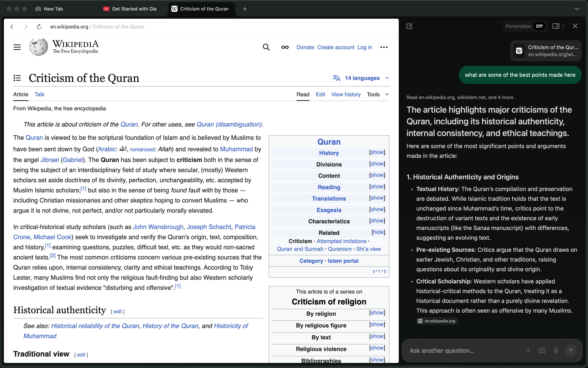
Task: Edit the Traditional view subsection
Action: [81, 355]
